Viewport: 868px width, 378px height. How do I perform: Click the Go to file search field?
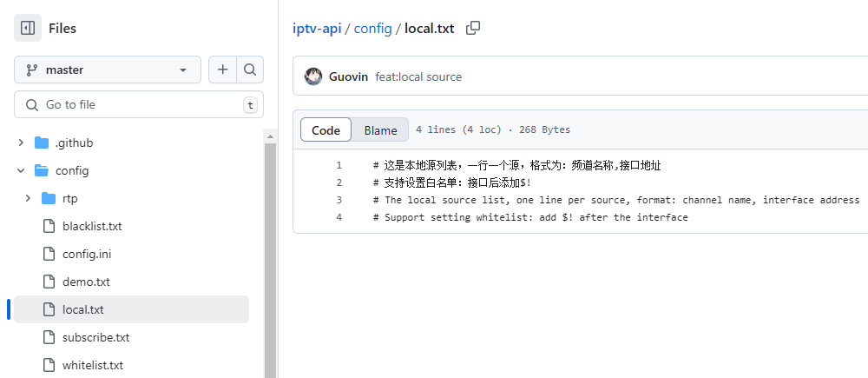[139, 104]
